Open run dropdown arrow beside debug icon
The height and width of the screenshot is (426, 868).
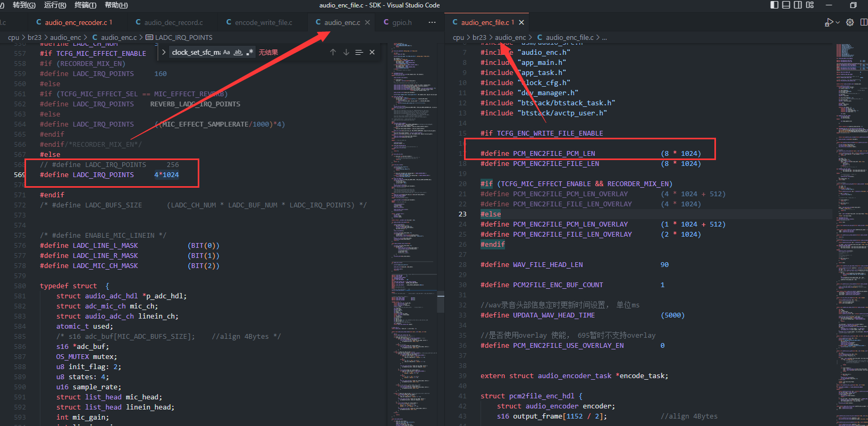pyautogui.click(x=838, y=22)
